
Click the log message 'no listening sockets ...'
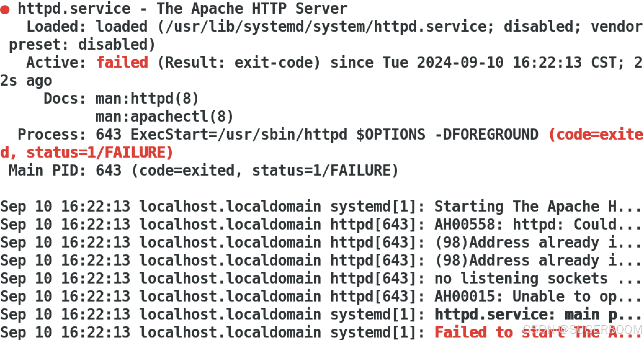(x=538, y=279)
